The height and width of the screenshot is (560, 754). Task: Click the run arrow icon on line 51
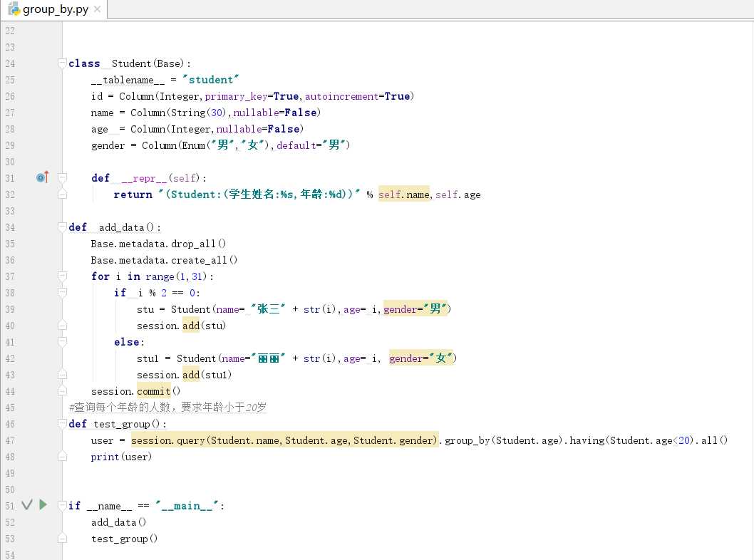click(x=43, y=504)
